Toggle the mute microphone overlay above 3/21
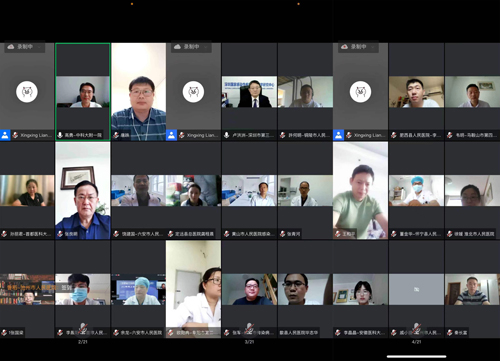500x361 pixels. click(249, 328)
